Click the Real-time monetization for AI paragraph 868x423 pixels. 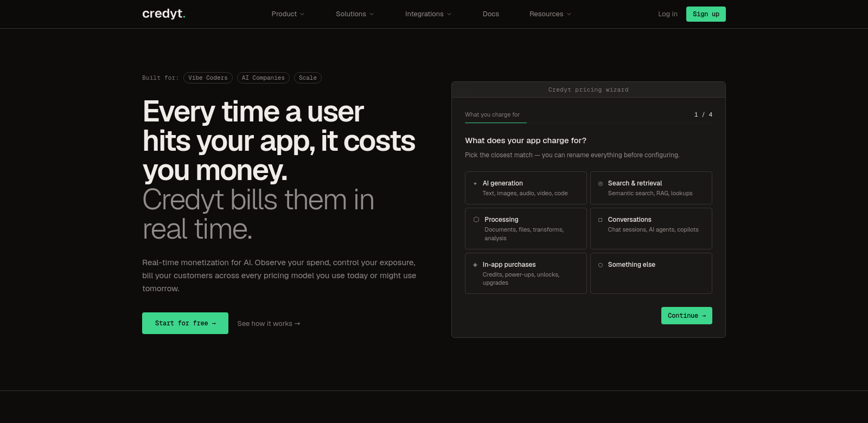[279, 275]
